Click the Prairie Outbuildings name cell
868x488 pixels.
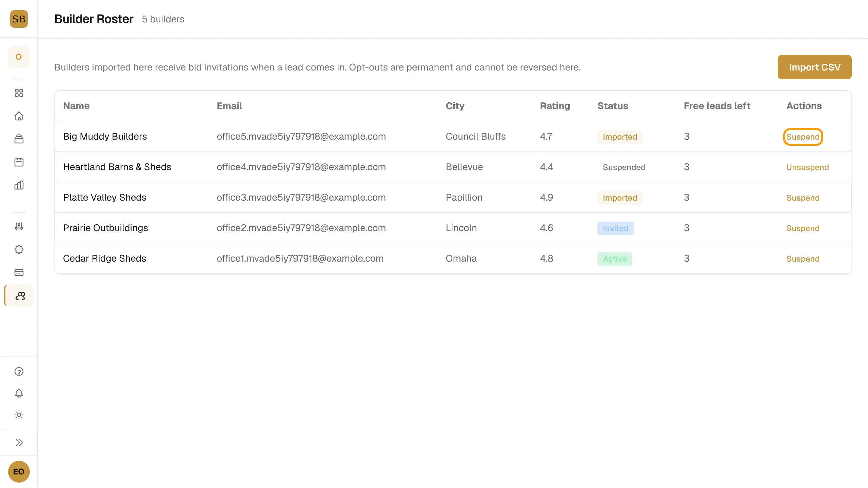click(x=105, y=228)
